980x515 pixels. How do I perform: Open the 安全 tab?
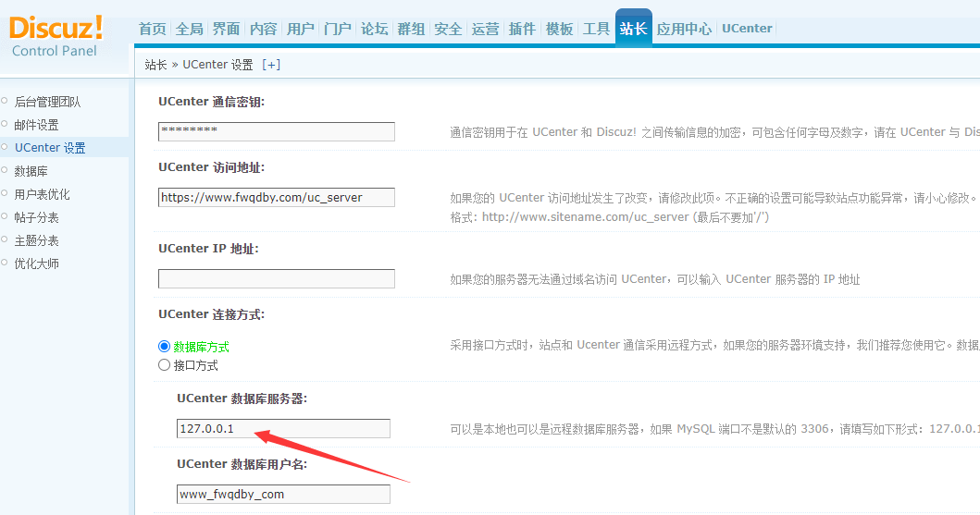click(x=448, y=29)
